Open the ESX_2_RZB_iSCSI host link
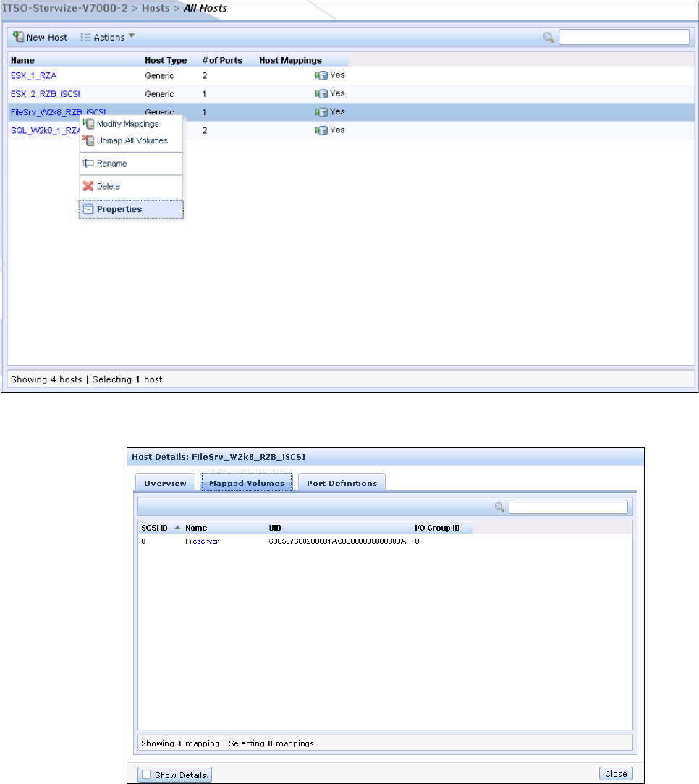 (46, 93)
